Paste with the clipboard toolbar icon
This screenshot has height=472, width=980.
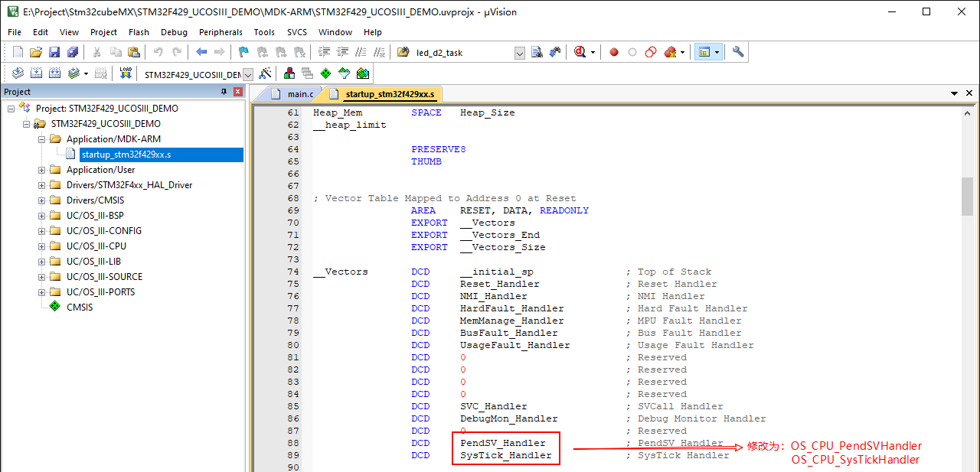[x=134, y=52]
